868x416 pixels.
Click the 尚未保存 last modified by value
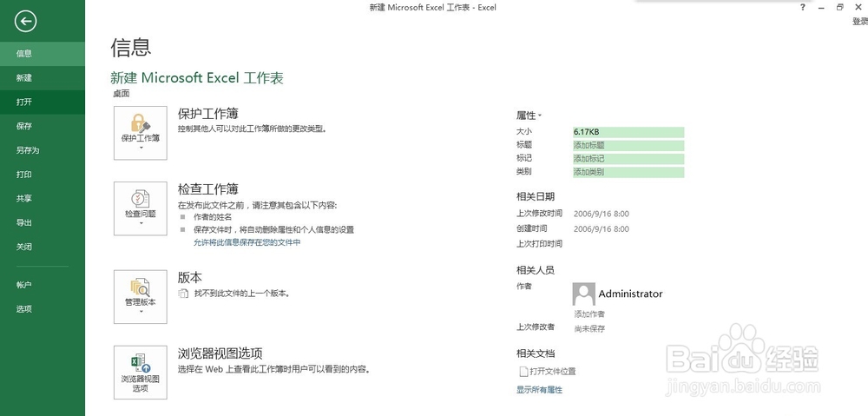pyautogui.click(x=589, y=328)
